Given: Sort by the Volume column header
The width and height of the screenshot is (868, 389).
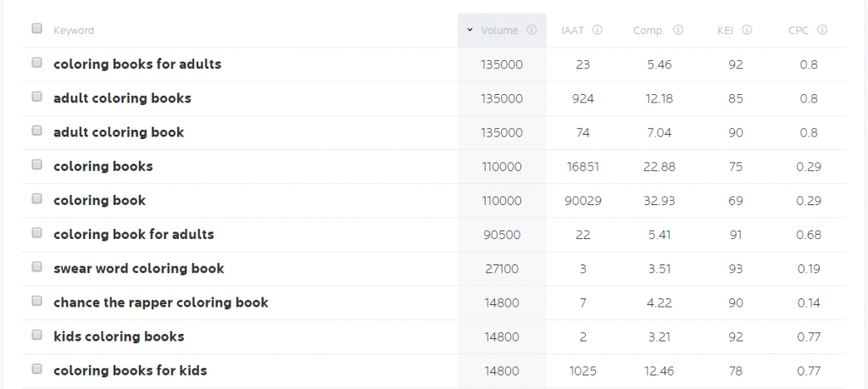Looking at the screenshot, I should (499, 31).
